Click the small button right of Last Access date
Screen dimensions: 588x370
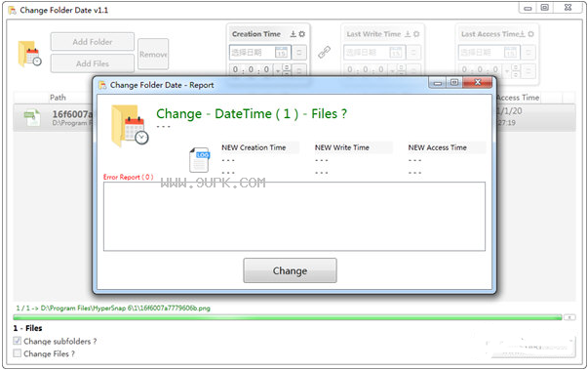pyautogui.click(x=529, y=52)
